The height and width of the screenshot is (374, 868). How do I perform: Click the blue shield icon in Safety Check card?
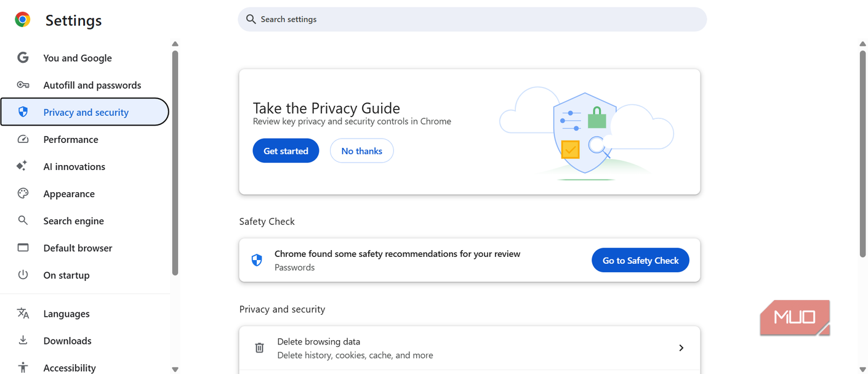(x=257, y=260)
